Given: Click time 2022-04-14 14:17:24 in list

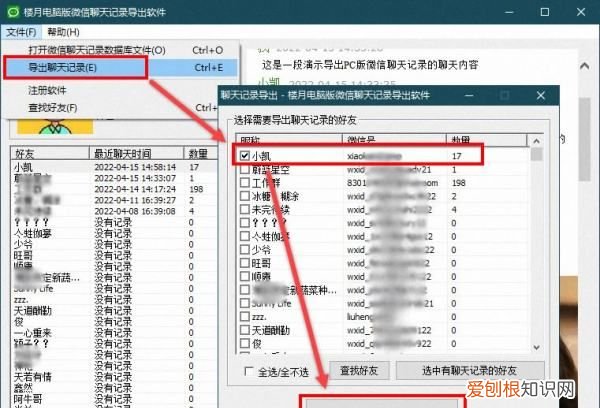Looking at the screenshot, I should click(x=135, y=189).
